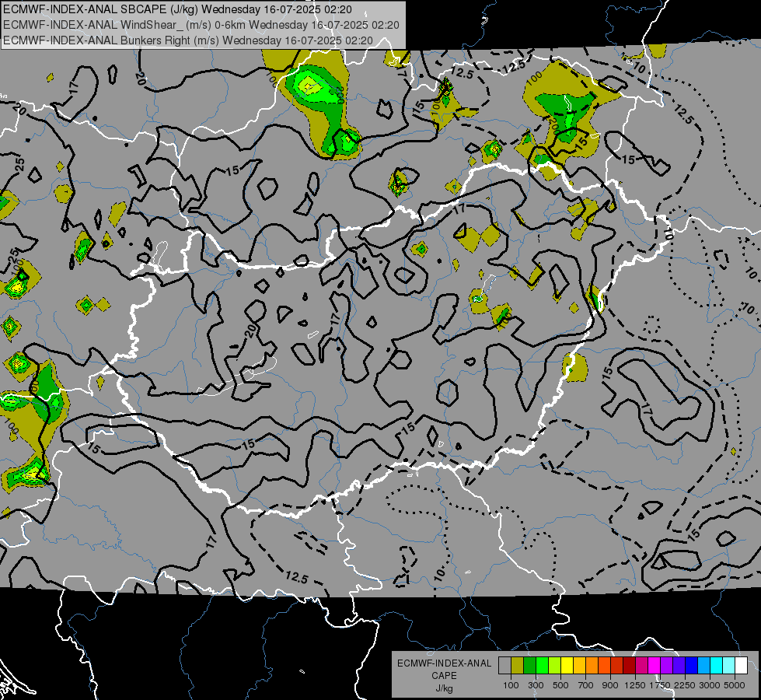Select the WindShear 0-6km header line
761x700 pixels.
[x=201, y=25]
